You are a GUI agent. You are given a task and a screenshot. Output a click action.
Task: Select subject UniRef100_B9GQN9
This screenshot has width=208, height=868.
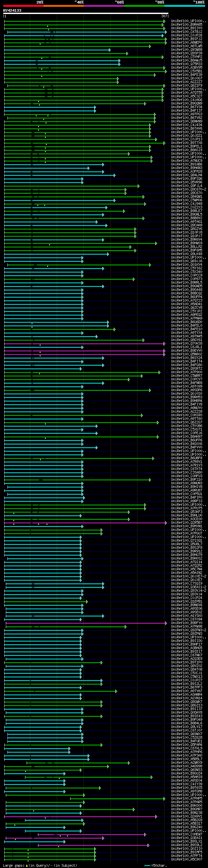click(x=187, y=104)
